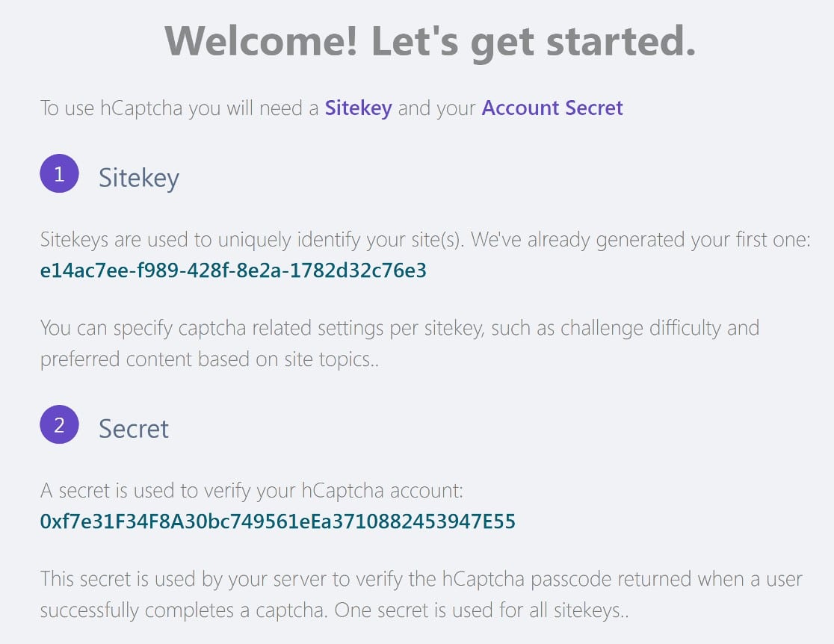Screen dimensions: 834x644
Task: Click the 'Sitekeys are used to uniquely identify' sentence
Action: pos(253,240)
